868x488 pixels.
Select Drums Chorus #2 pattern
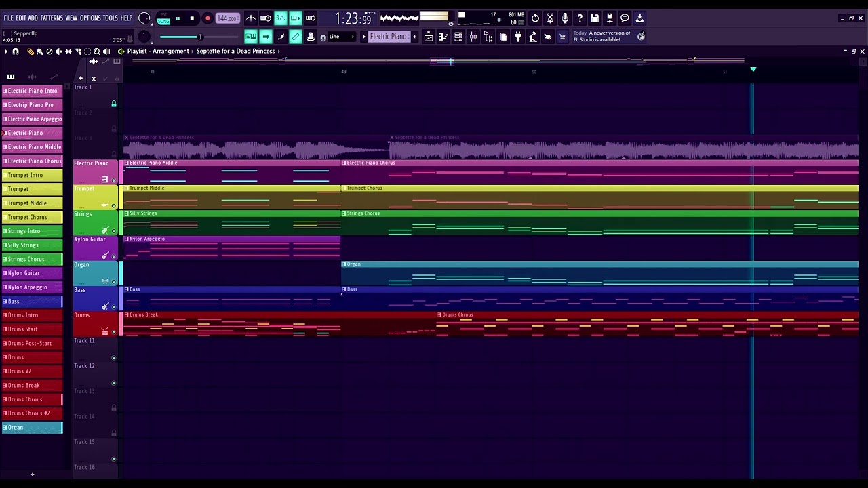coord(32,413)
